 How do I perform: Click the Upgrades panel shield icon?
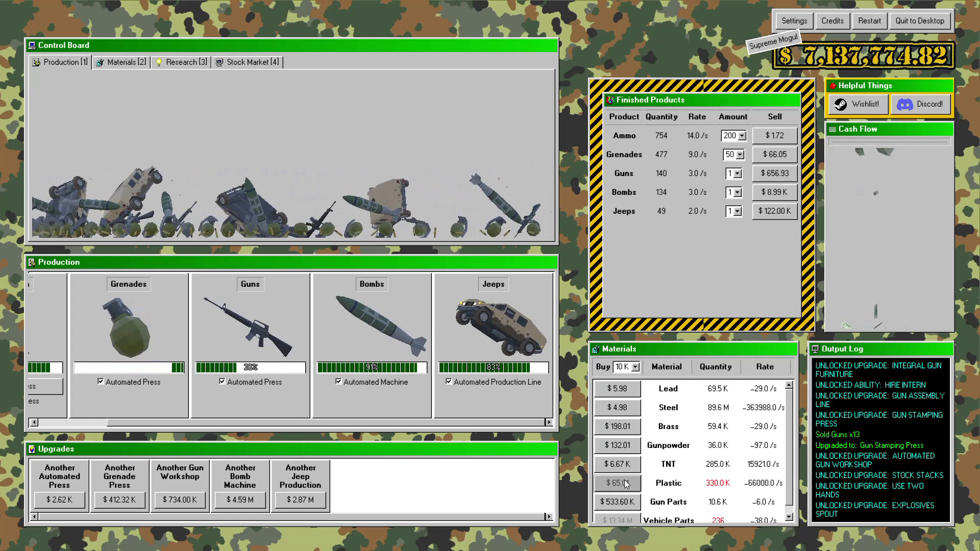(32, 449)
